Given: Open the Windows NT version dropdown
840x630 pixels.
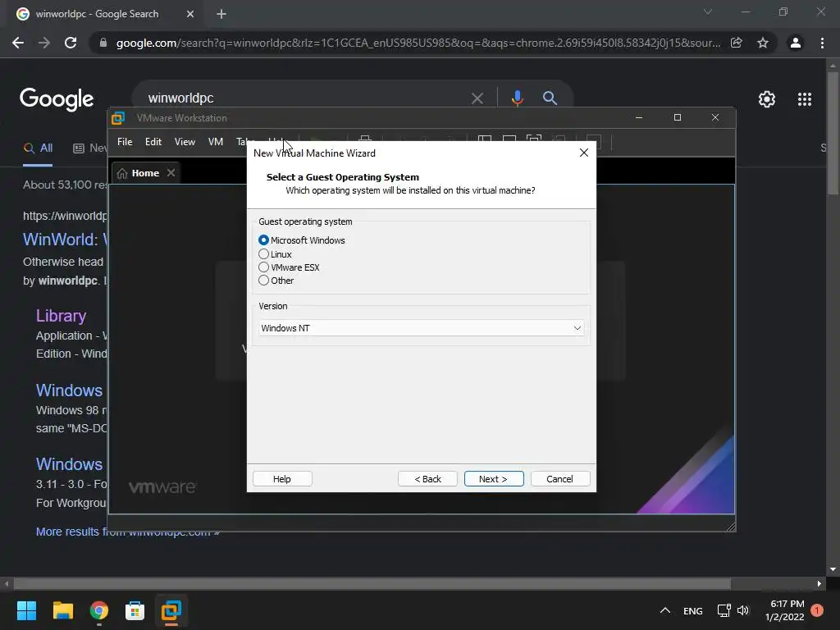Looking at the screenshot, I should pos(421,328).
